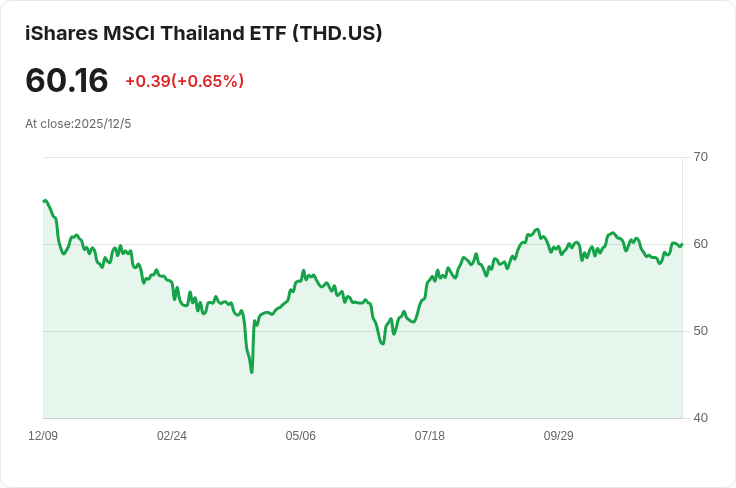Click the final endpoint of the price line

[681, 244]
